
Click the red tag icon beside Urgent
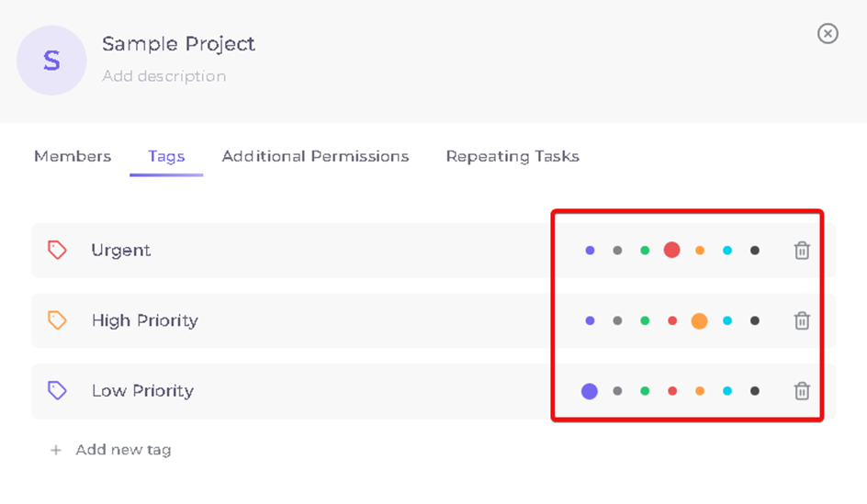click(x=57, y=250)
